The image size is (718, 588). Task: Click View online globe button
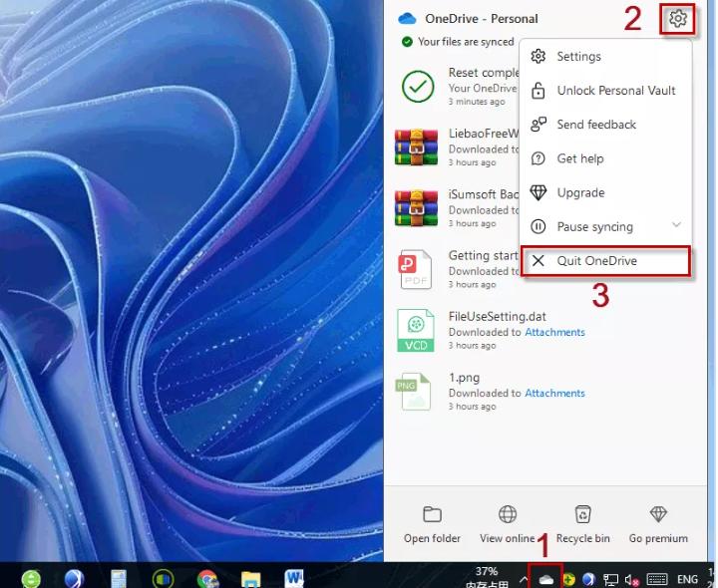click(508, 525)
